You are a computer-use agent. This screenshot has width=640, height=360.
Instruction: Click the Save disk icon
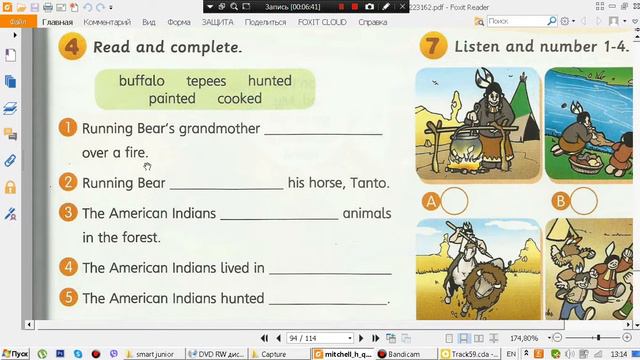click(x=35, y=7)
